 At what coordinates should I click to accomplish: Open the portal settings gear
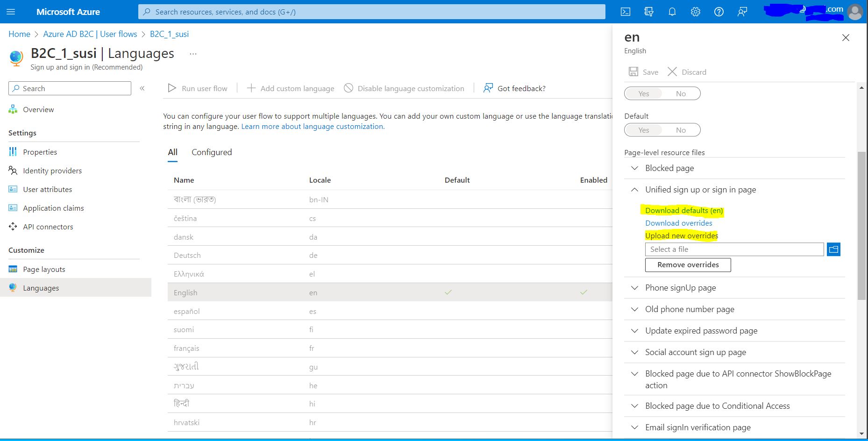[695, 12]
